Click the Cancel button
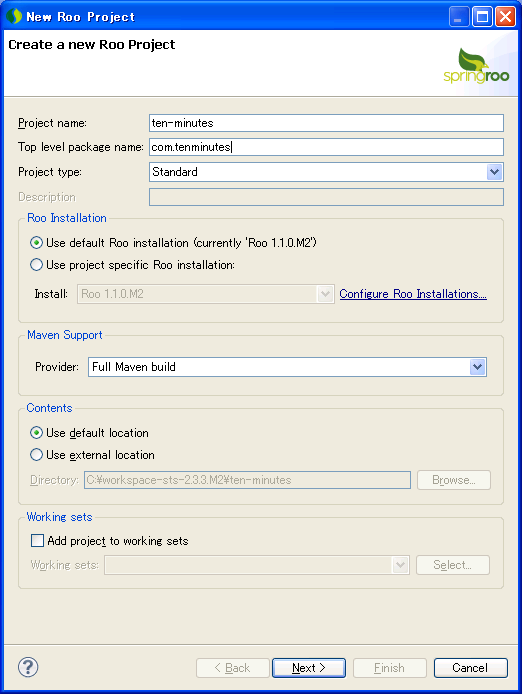The height and width of the screenshot is (694, 522). [471, 667]
